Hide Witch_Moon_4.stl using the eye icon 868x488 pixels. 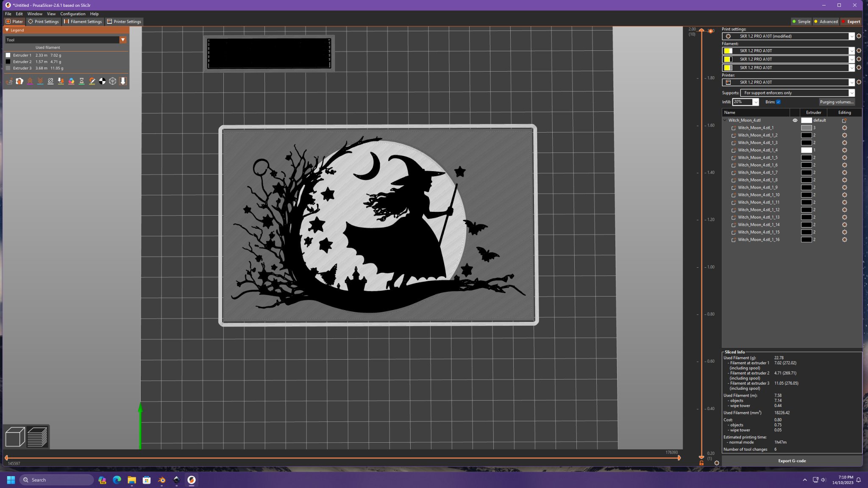pyautogui.click(x=795, y=120)
